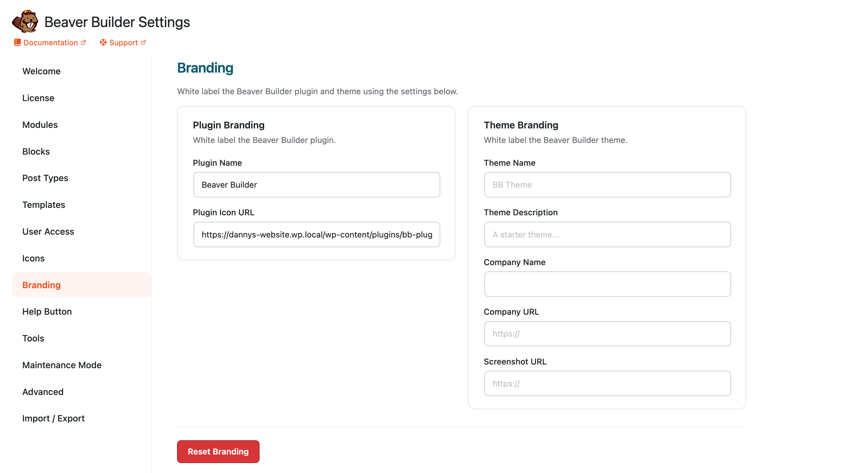Screen dimensions: 868x473
Task: Focus the Theme Name field
Action: click(608, 185)
